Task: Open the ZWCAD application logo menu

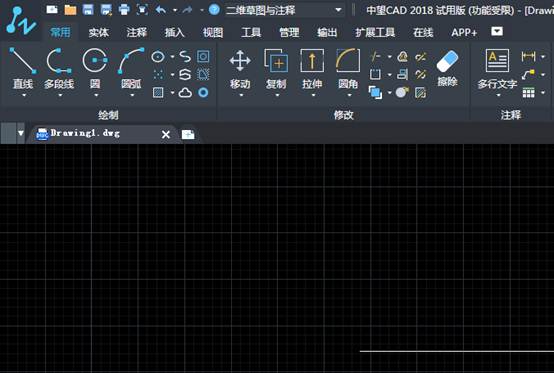Action: coord(20,20)
